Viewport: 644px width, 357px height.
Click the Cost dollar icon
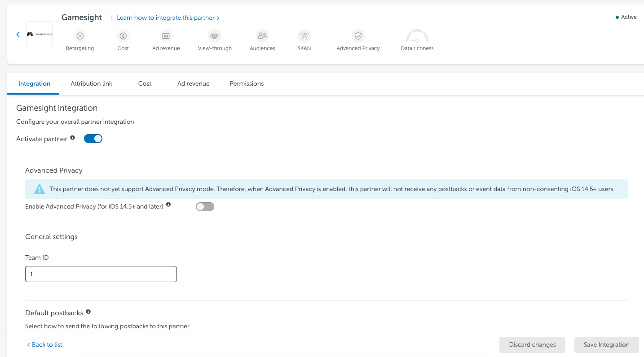[x=123, y=36]
